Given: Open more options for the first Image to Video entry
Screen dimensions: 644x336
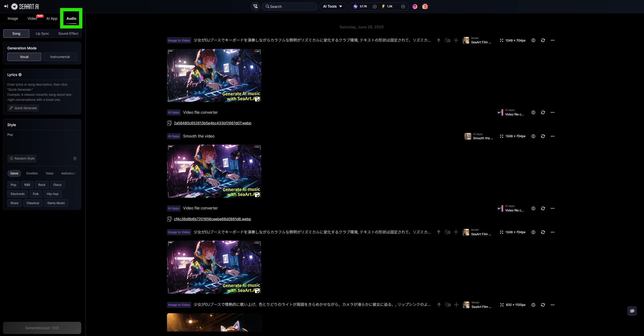Looking at the screenshot, I should coord(552,40).
